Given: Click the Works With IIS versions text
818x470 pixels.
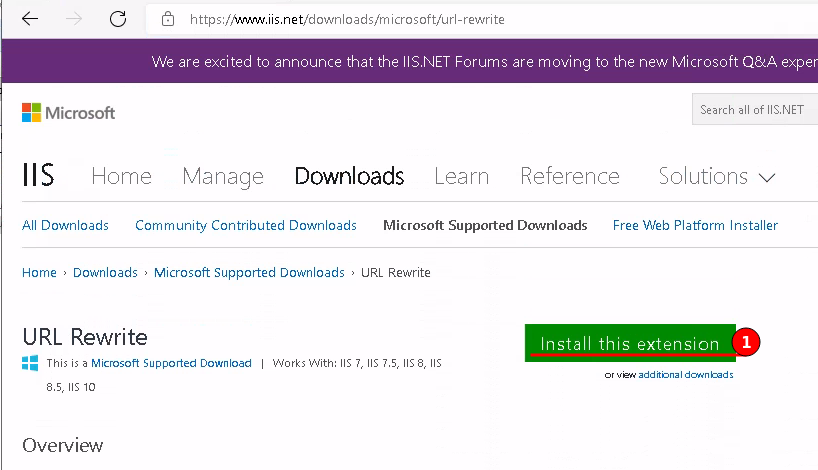Looking at the screenshot, I should 243,375.
